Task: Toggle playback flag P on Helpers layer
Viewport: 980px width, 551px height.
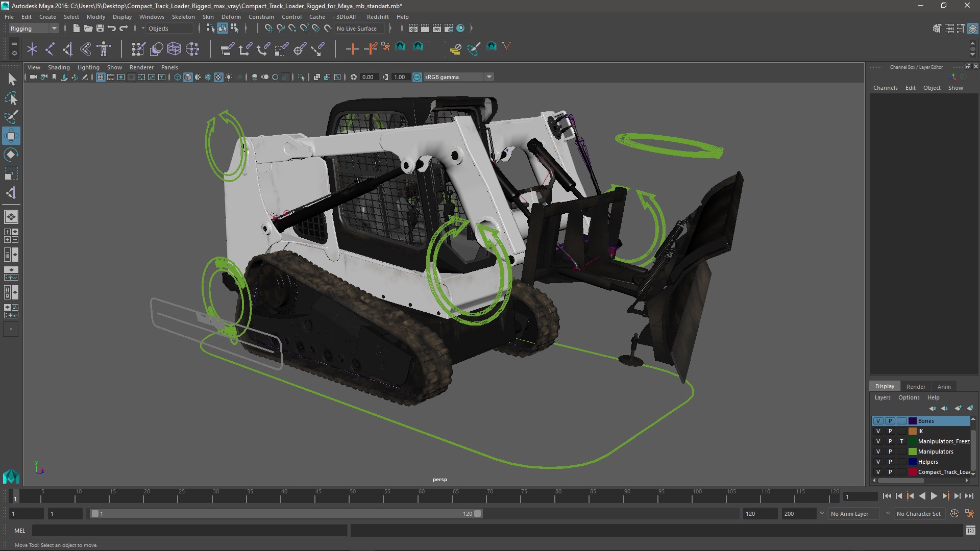Action: pyautogui.click(x=890, y=462)
